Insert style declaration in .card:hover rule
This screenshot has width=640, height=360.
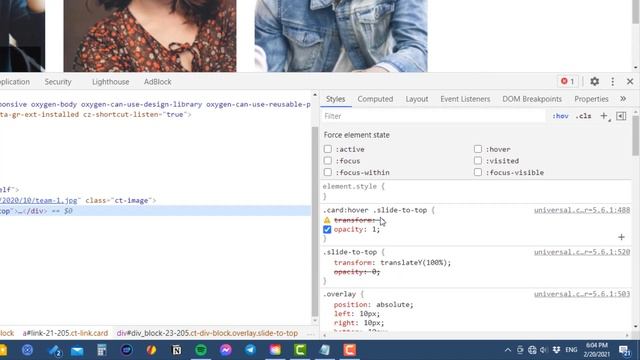[621, 237]
